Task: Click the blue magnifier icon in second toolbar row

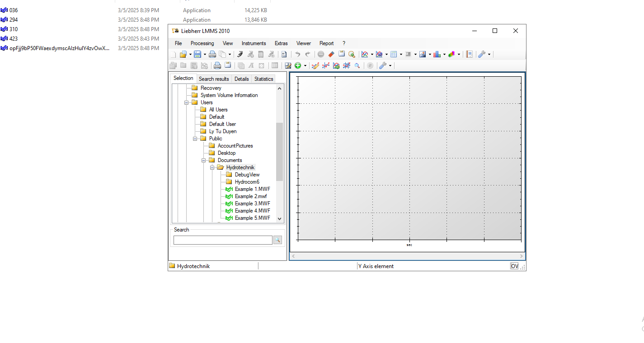Action: click(357, 65)
